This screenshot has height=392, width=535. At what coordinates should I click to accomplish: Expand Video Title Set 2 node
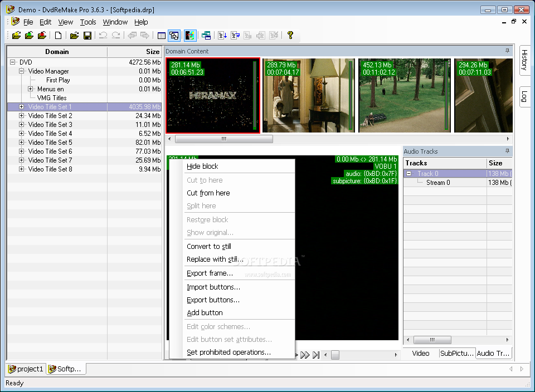coord(22,116)
